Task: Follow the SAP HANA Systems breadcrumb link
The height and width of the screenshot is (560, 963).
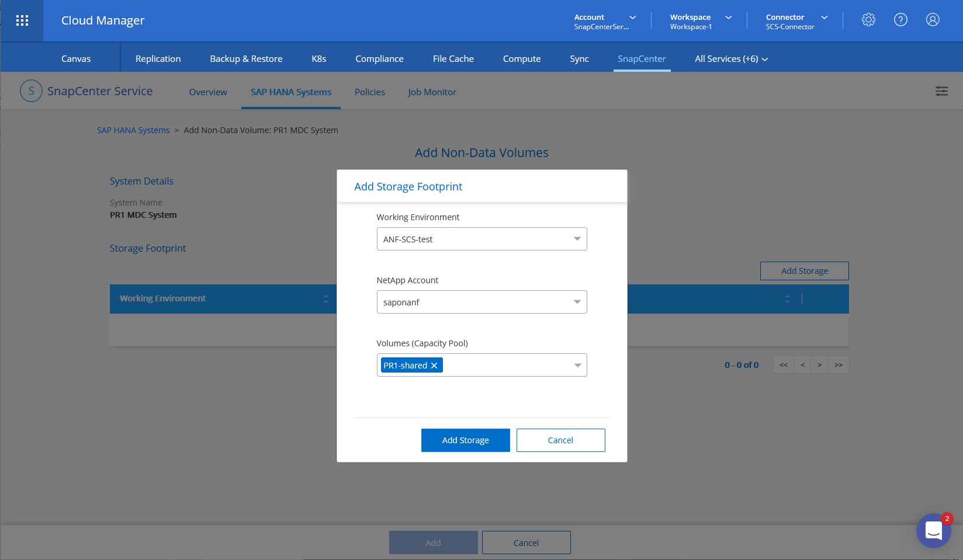Action: pos(133,130)
